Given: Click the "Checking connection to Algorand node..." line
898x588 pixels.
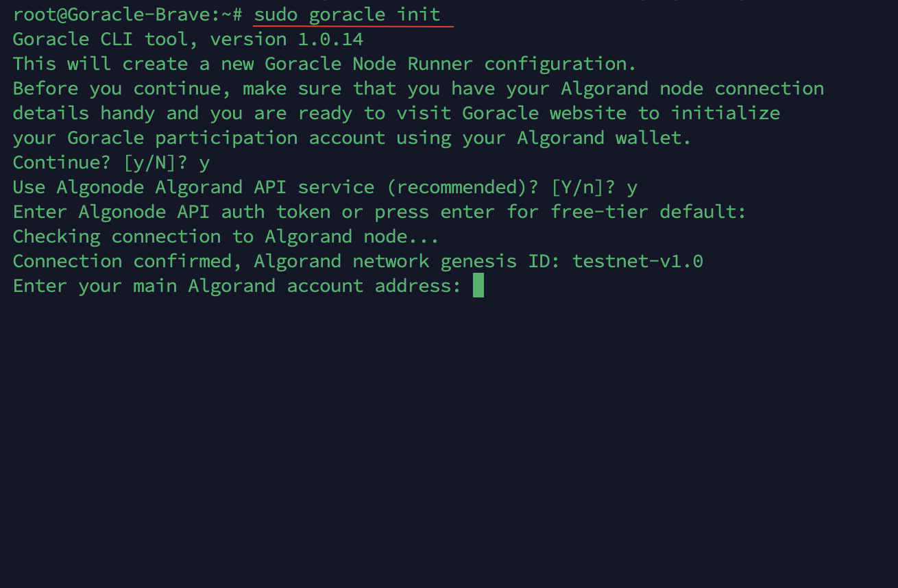Looking at the screenshot, I should (226, 236).
